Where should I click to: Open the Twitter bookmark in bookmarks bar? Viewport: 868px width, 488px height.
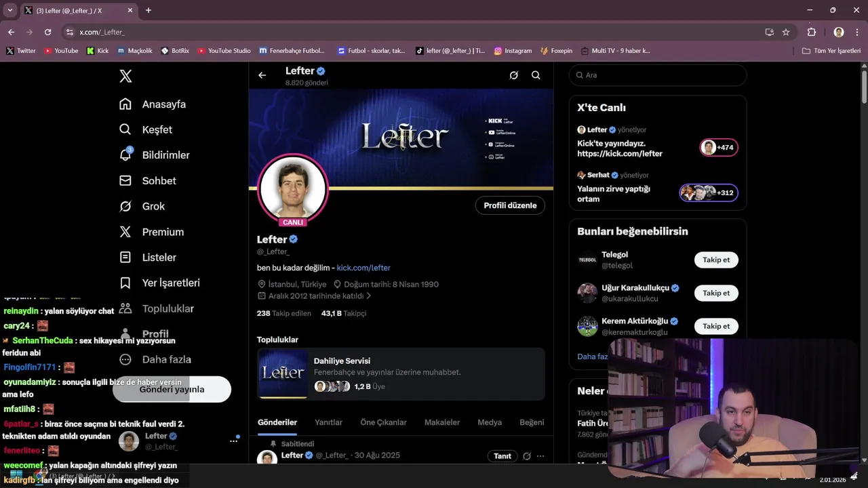tap(21, 51)
